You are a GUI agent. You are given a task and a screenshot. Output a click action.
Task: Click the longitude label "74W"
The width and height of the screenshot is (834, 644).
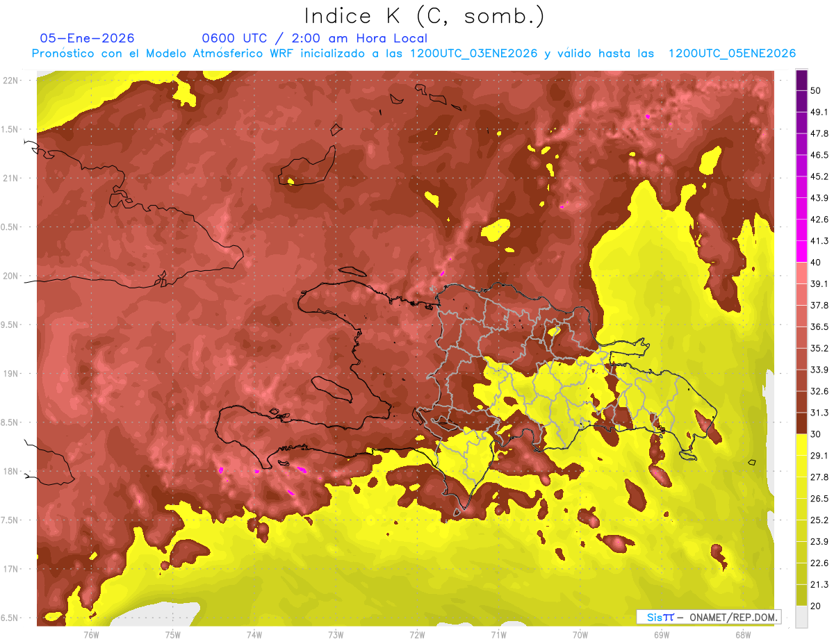(x=254, y=634)
